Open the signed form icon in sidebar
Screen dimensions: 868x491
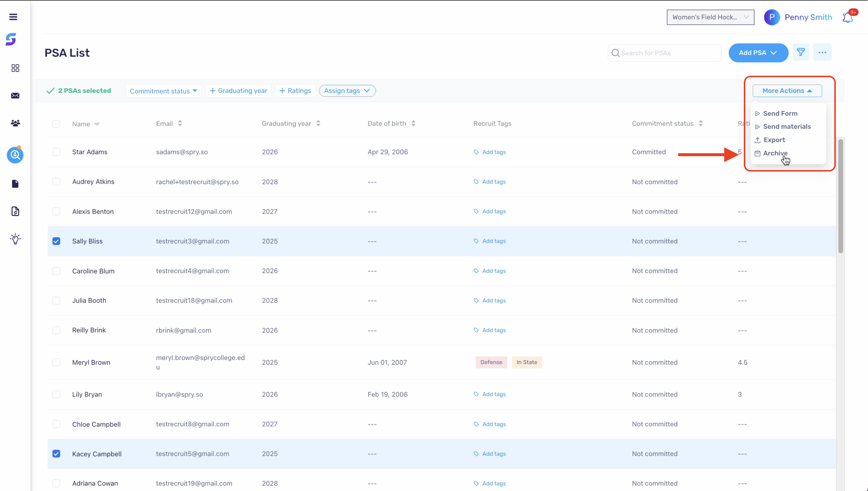(15, 211)
